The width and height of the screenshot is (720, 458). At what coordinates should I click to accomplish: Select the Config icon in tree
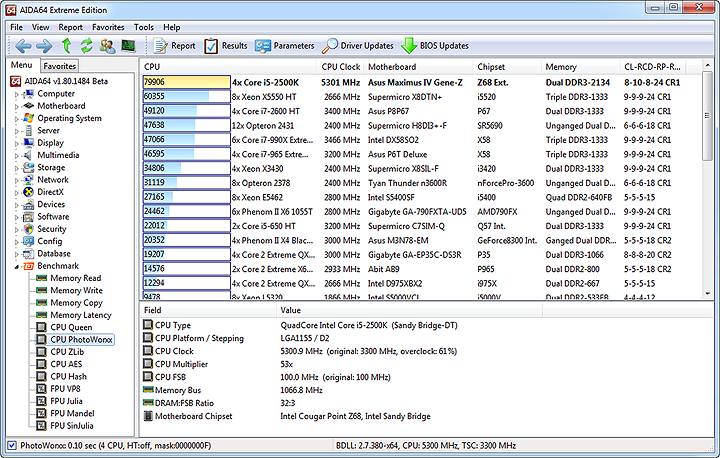(x=28, y=241)
